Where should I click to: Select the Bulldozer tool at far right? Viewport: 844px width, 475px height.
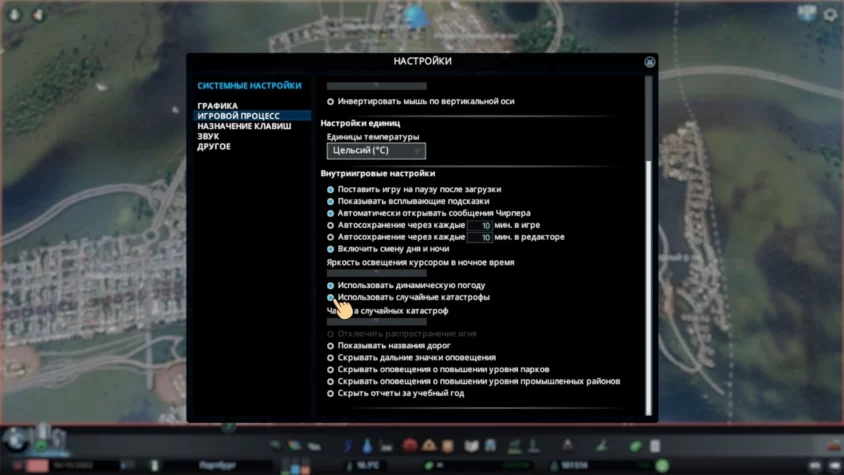pyautogui.click(x=834, y=446)
